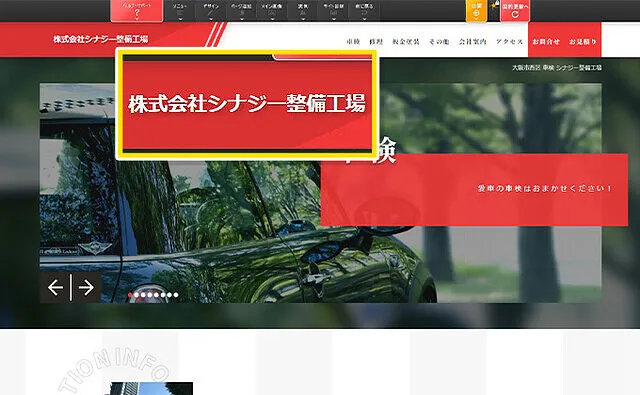Advance slideshow with the right arrow

pyautogui.click(x=86, y=288)
